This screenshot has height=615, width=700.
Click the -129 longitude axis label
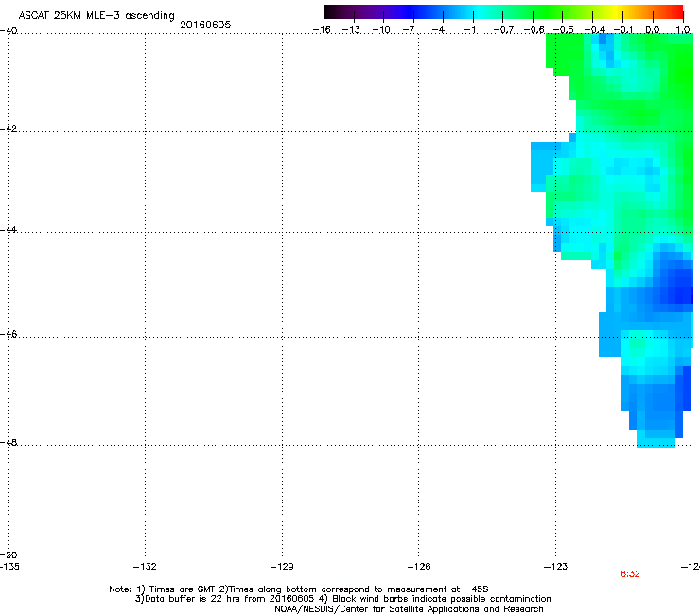tap(282, 567)
